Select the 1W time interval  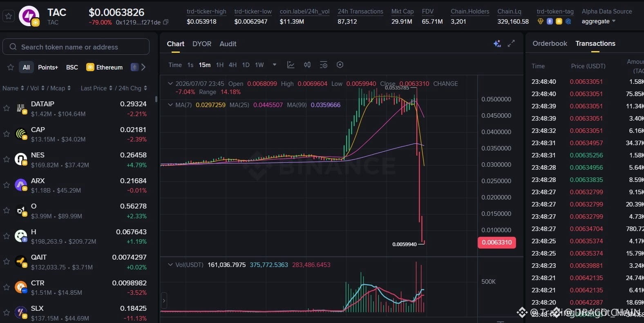coord(259,65)
